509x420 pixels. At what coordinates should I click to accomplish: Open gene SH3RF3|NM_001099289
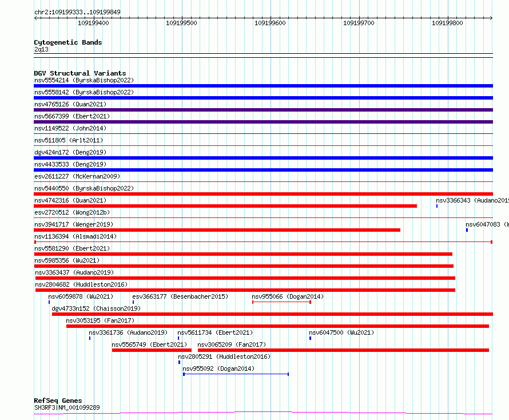click(67, 407)
